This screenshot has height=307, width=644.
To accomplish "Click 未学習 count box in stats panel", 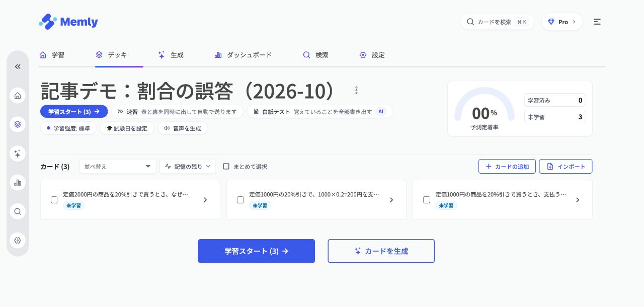I will [x=555, y=117].
